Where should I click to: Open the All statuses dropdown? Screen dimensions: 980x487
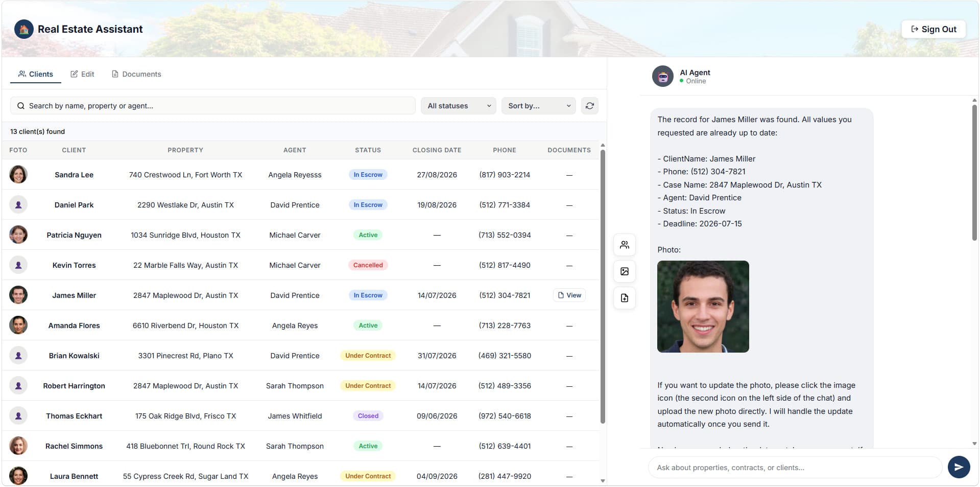click(x=458, y=106)
